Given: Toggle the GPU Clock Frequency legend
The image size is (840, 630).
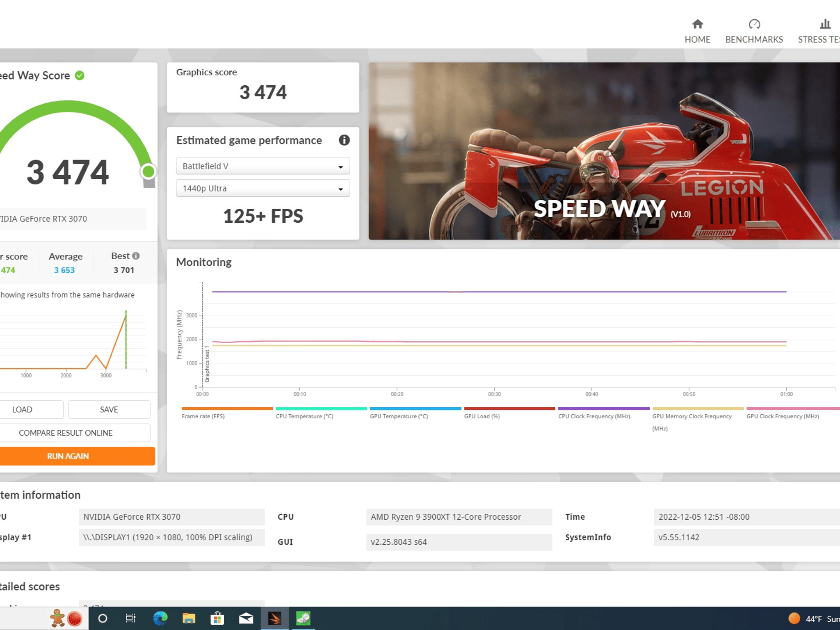Looking at the screenshot, I should tap(792, 413).
